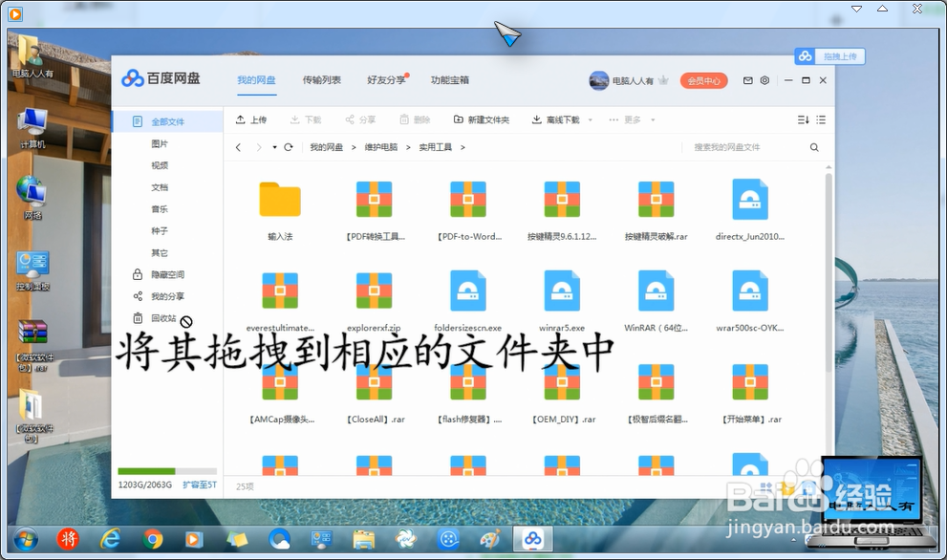Image resolution: width=947 pixels, height=560 pixels.
Task: Click the refresh icon in navigation bar
Action: 289,147
